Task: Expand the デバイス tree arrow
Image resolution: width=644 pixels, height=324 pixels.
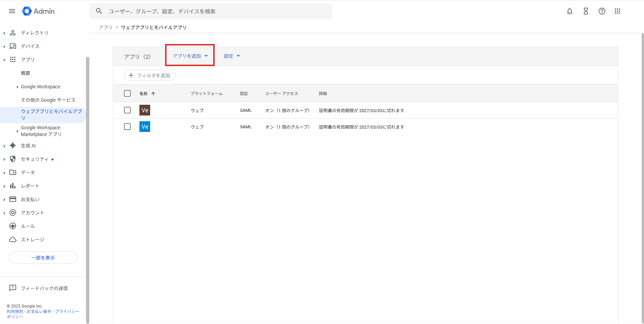Action: tap(4, 46)
